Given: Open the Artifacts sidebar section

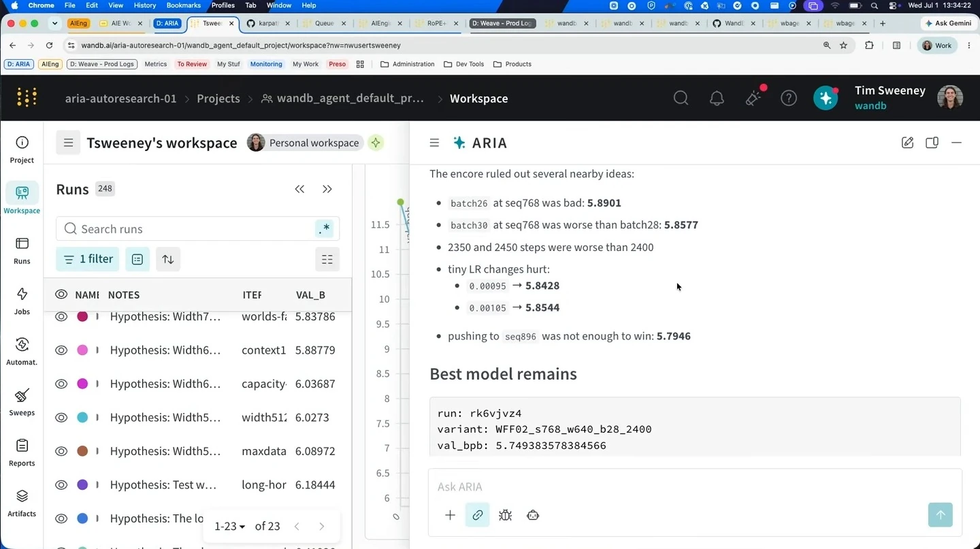Looking at the screenshot, I should 22,503.
